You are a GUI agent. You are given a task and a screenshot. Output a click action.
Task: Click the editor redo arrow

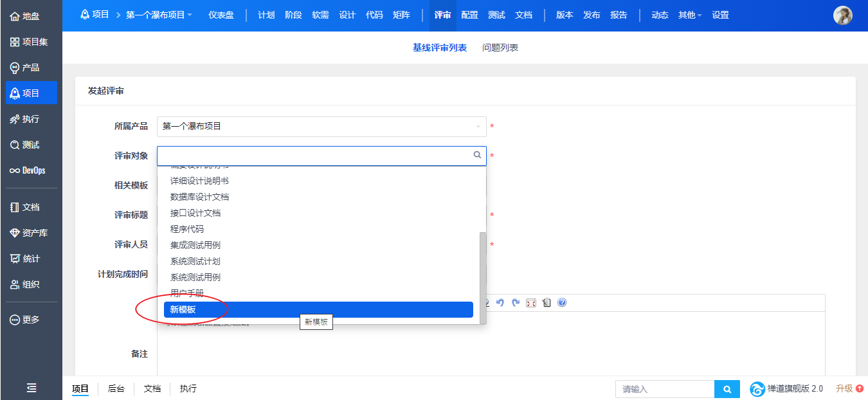pyautogui.click(x=516, y=303)
